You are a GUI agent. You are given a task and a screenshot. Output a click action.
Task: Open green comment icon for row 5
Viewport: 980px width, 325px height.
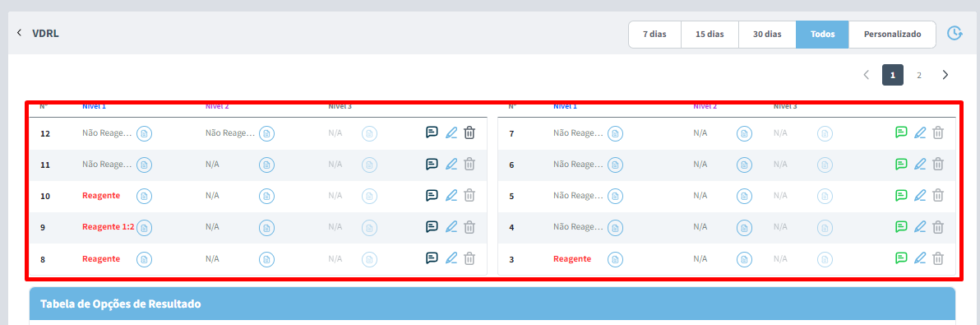pyautogui.click(x=900, y=195)
